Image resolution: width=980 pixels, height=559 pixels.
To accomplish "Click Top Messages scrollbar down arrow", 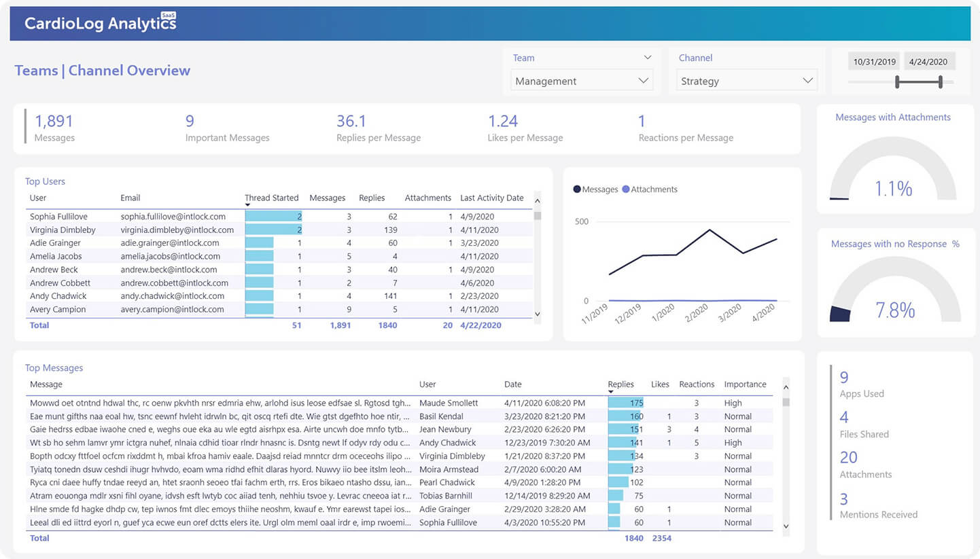I will (x=786, y=526).
